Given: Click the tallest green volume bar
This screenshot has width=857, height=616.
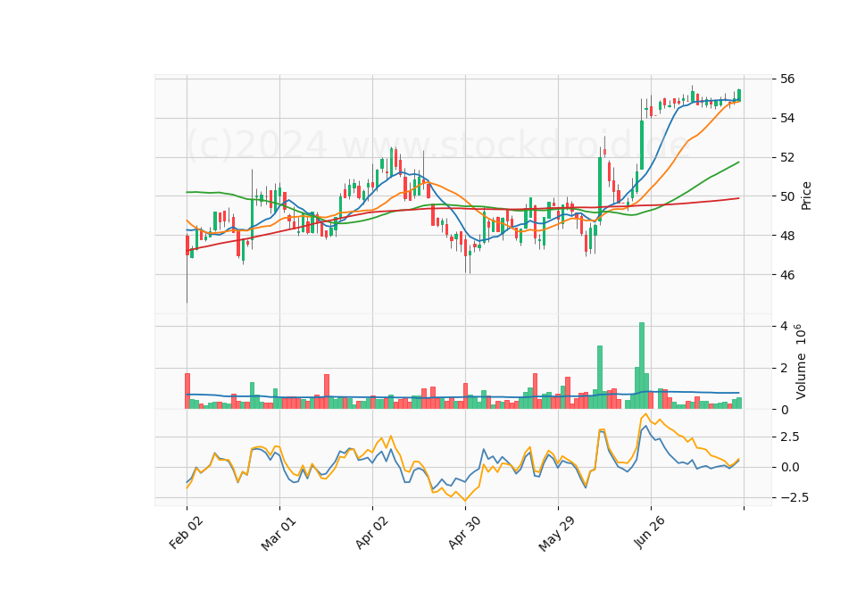Looking at the screenshot, I should click(642, 366).
